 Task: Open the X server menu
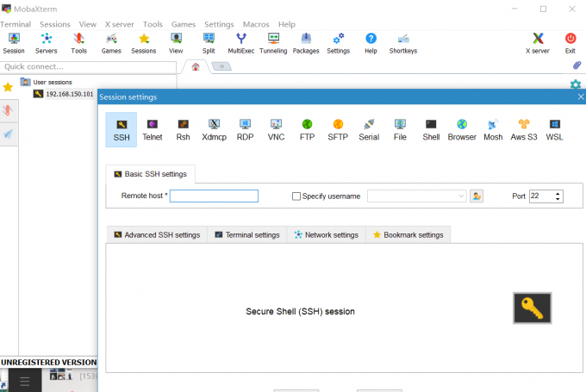click(x=119, y=24)
